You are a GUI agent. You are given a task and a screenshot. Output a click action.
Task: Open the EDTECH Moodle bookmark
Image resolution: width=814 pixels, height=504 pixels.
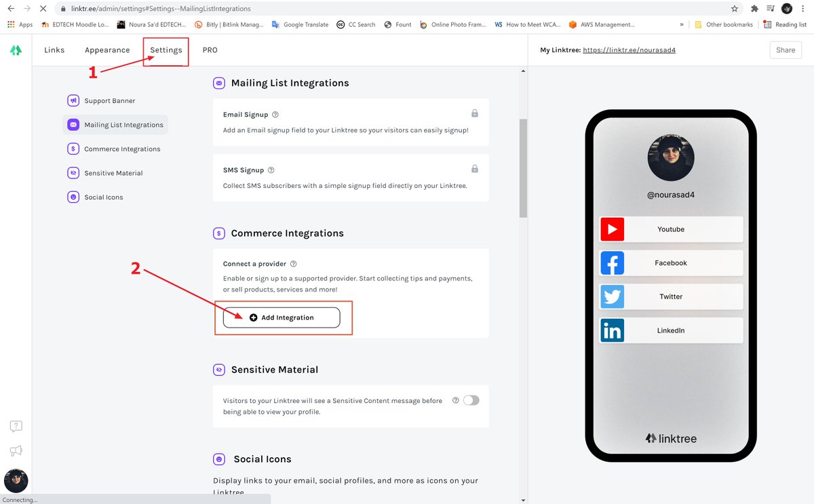coord(75,24)
